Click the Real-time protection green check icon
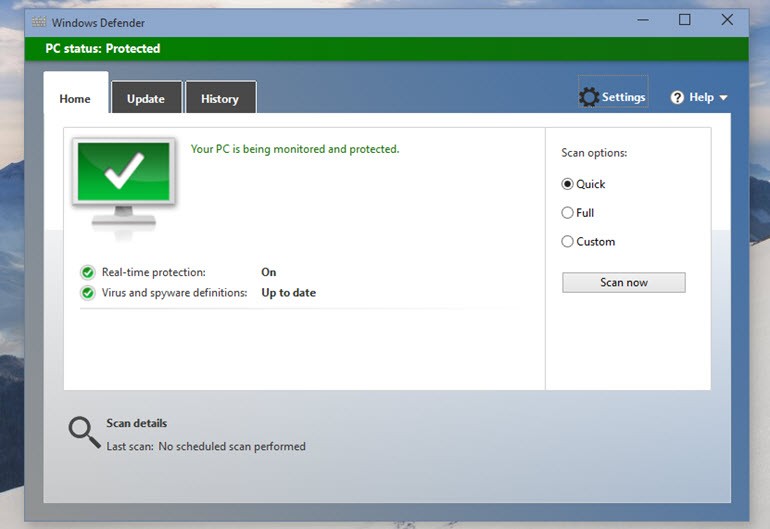The image size is (770, 529). 88,272
